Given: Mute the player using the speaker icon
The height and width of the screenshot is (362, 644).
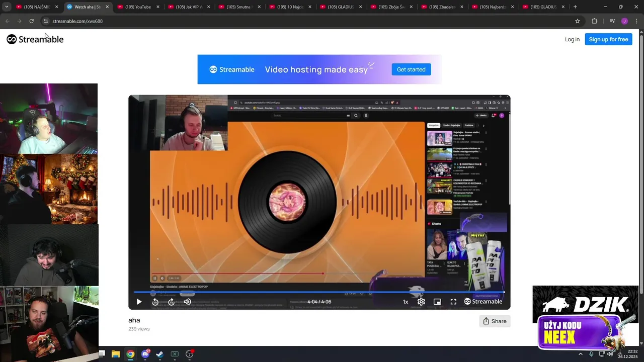Looking at the screenshot, I should click(187, 302).
